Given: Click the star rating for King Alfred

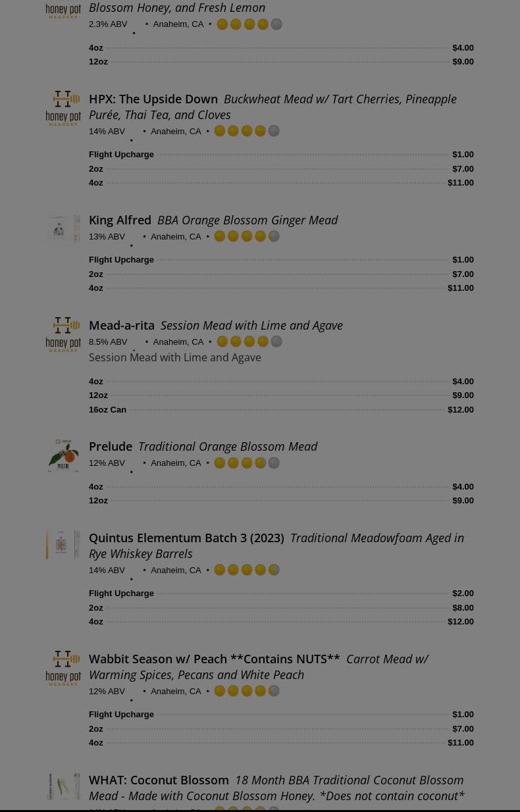Looking at the screenshot, I should click(x=247, y=236).
